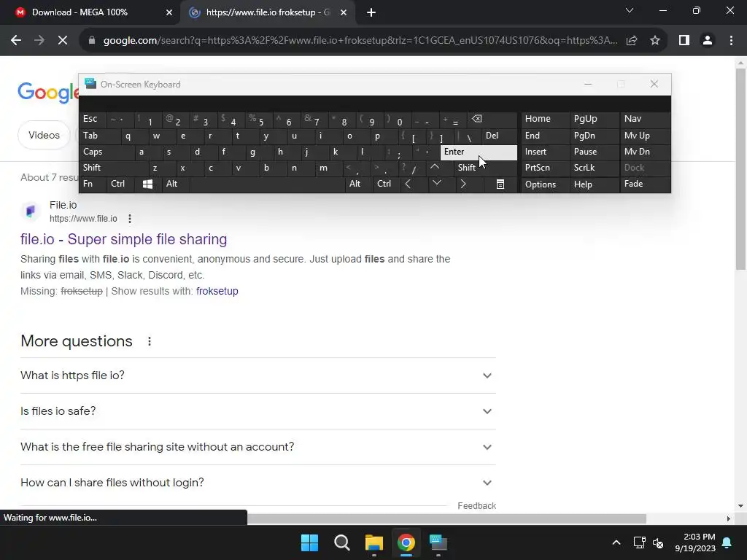Toggle the ScrLk key
Screen dimensions: 747x560
click(x=594, y=168)
